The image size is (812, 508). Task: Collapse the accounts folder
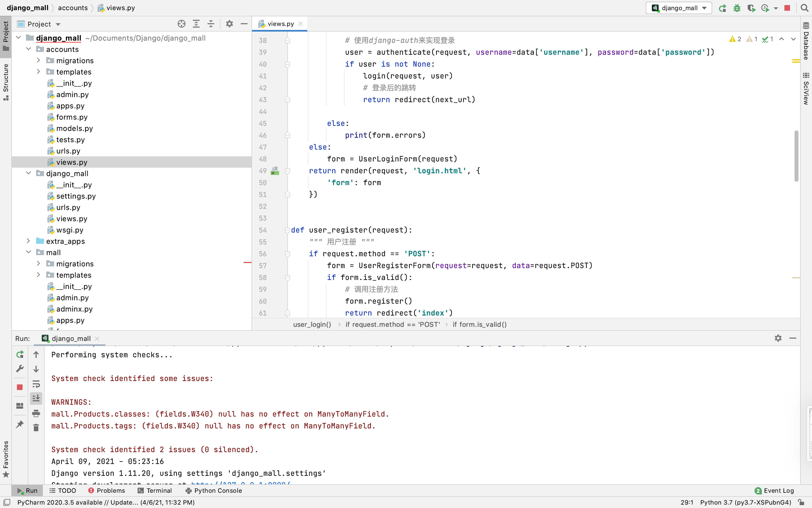coord(28,49)
